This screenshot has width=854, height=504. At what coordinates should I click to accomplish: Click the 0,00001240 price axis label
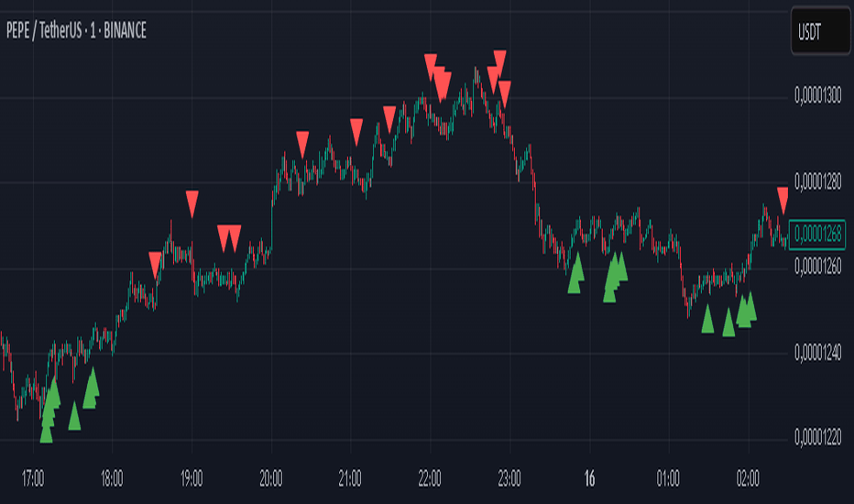[817, 353]
